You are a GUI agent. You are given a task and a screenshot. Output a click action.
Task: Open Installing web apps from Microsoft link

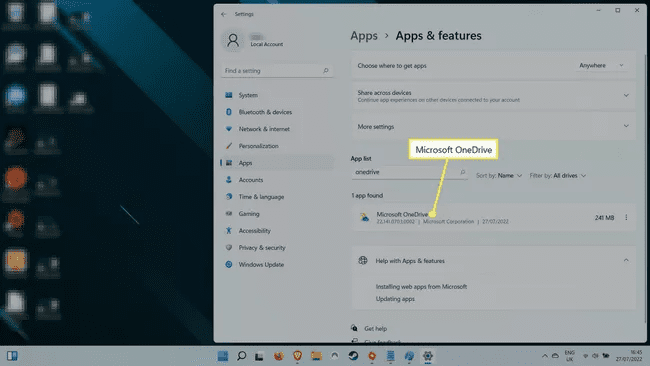[x=421, y=286]
